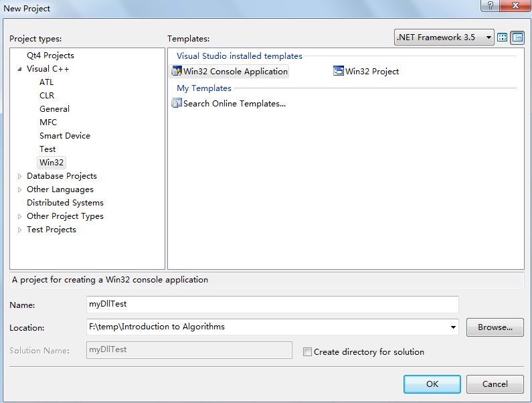Click Search Online Templates... text
Screen dimensions: 532x403
(x=234, y=104)
